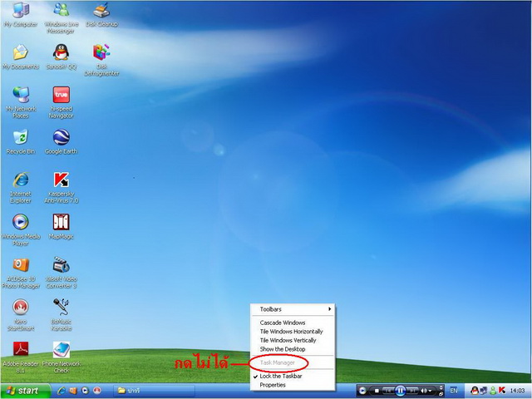The image size is (532, 399).
Task: Skip to next track in media toolbar
Action: point(412,391)
